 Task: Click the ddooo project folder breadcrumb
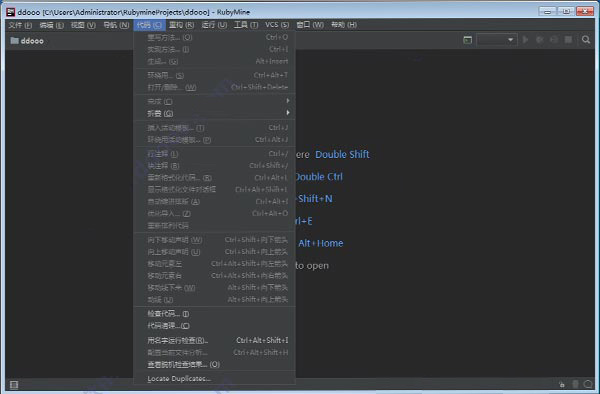[x=27, y=41]
